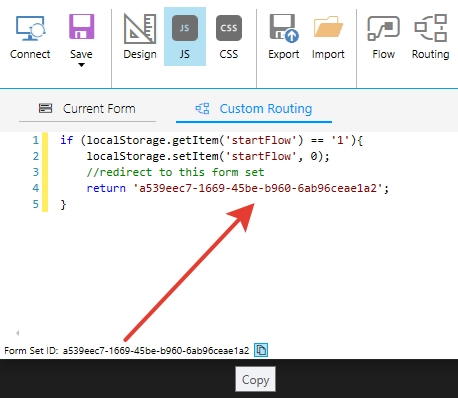
Task: Click the Form Set ID value text
Action: click(x=156, y=351)
